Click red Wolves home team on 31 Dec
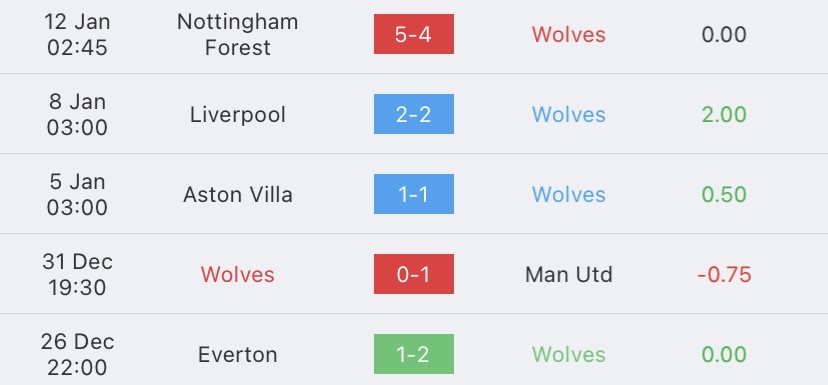Image resolution: width=828 pixels, height=385 pixels. [x=238, y=275]
